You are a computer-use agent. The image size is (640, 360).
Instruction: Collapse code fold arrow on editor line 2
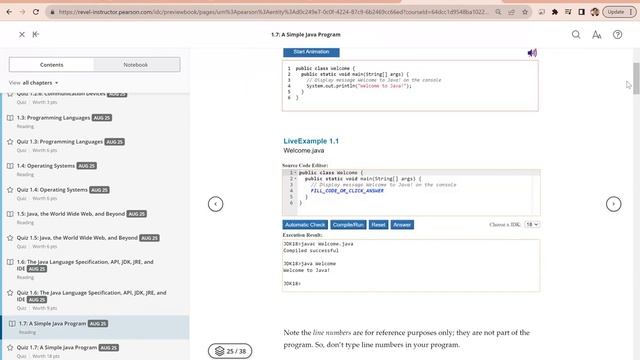(x=295, y=179)
